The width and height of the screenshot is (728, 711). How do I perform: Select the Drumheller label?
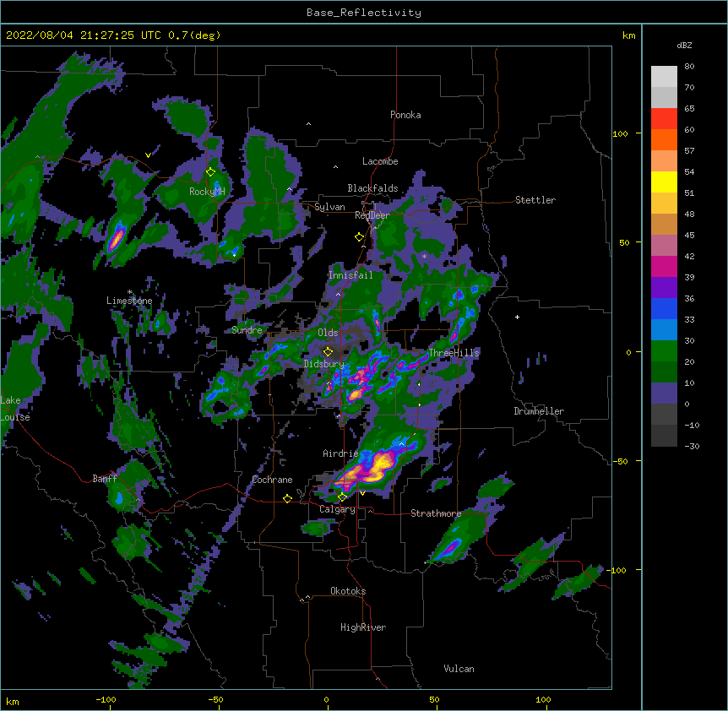(539, 411)
